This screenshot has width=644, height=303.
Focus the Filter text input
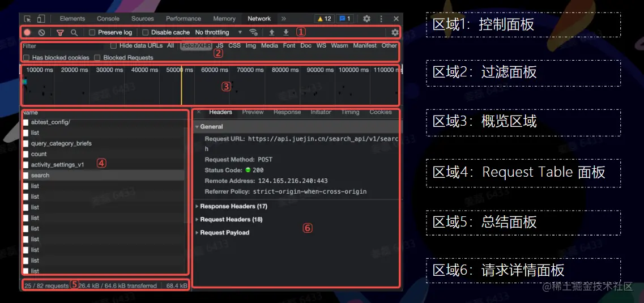coord(63,46)
